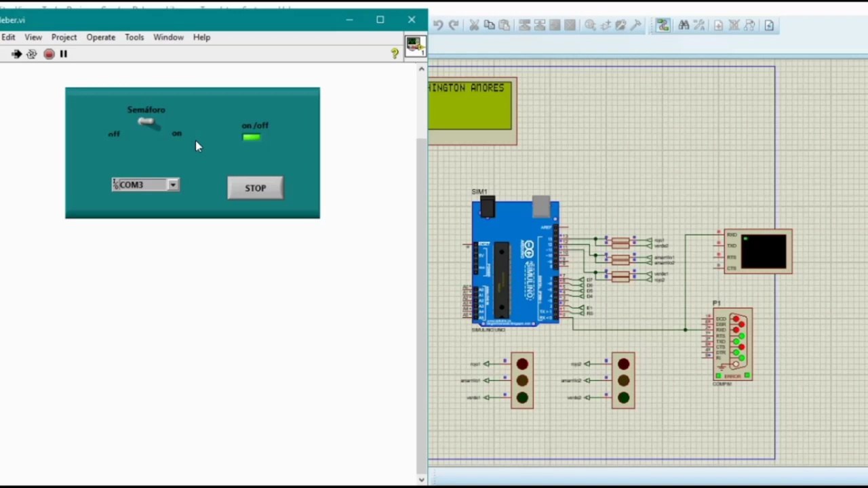The image size is (868, 488).
Task: Click the Proteus cut scissors icon
Action: [x=474, y=25]
